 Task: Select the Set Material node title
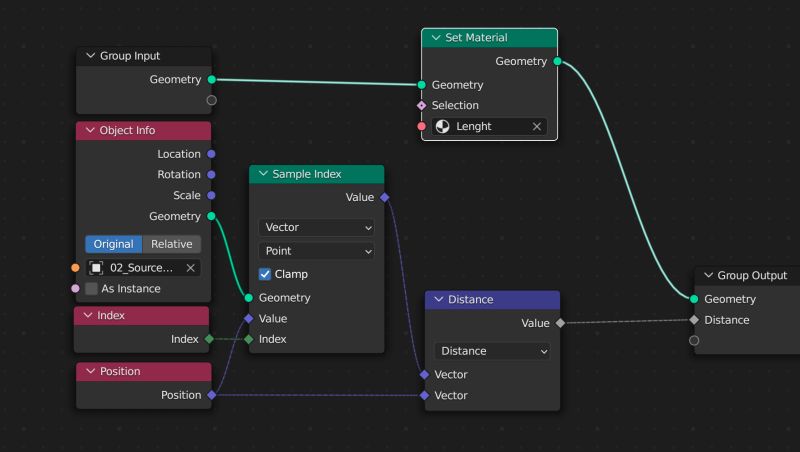click(476, 38)
